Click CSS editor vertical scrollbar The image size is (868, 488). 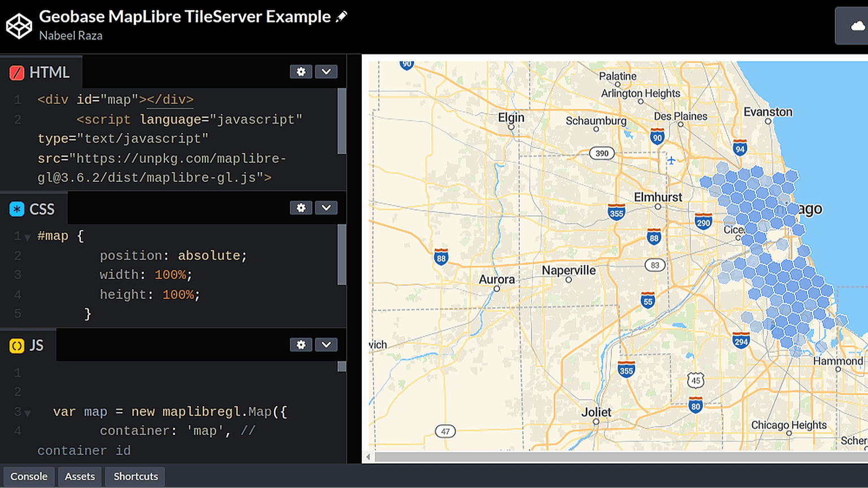tap(342, 255)
